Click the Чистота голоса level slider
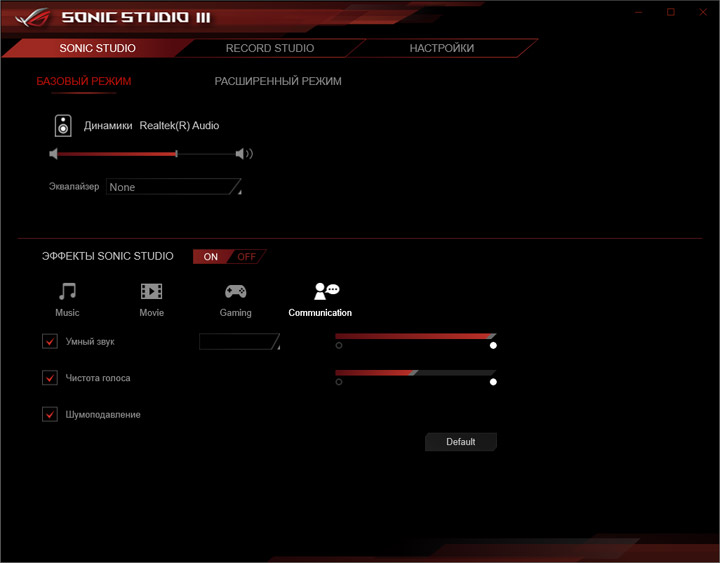This screenshot has height=563, width=720. point(416,372)
